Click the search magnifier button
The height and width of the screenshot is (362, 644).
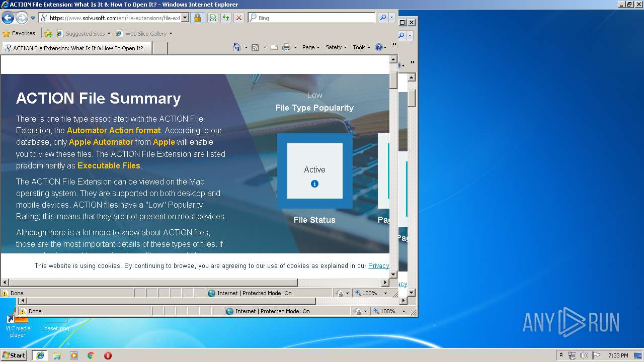click(x=383, y=18)
